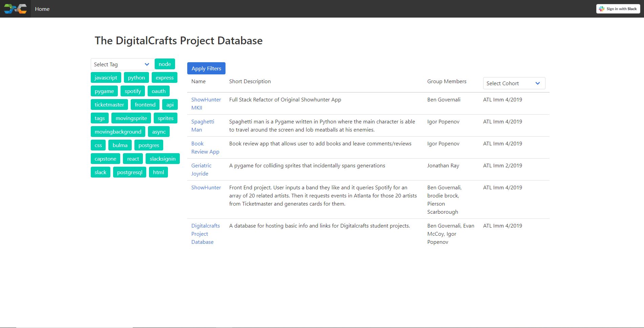Select the async tag
This screenshot has height=328, width=644.
(159, 132)
